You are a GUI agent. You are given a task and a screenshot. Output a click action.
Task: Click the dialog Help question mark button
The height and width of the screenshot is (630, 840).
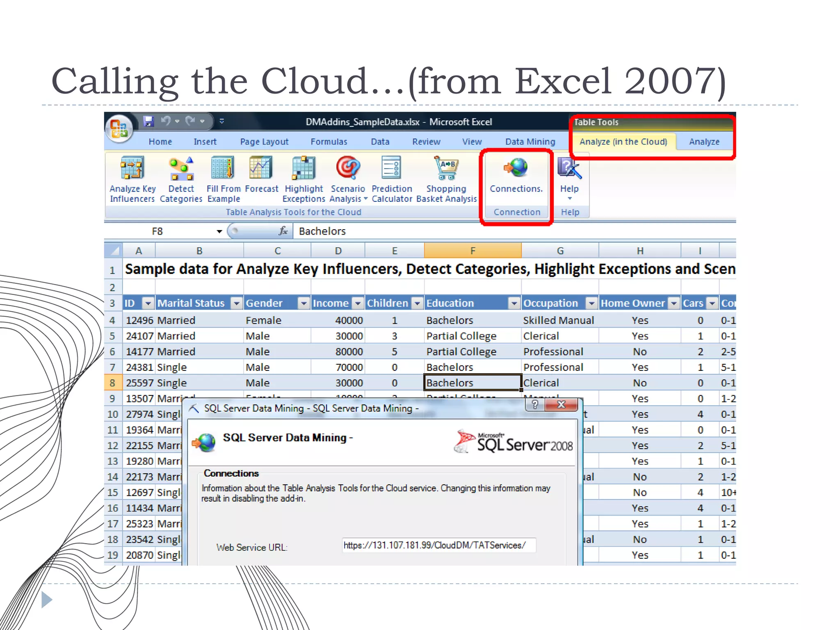[535, 405]
